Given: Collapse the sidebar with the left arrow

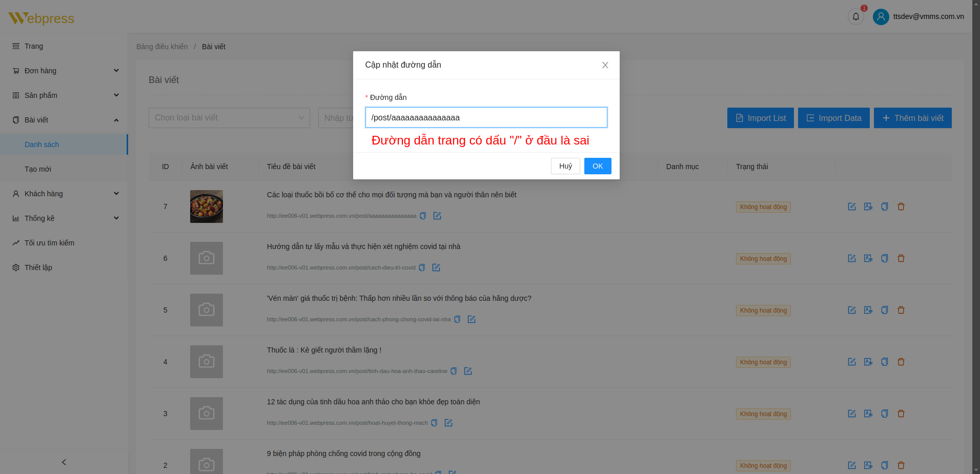Looking at the screenshot, I should tap(64, 462).
